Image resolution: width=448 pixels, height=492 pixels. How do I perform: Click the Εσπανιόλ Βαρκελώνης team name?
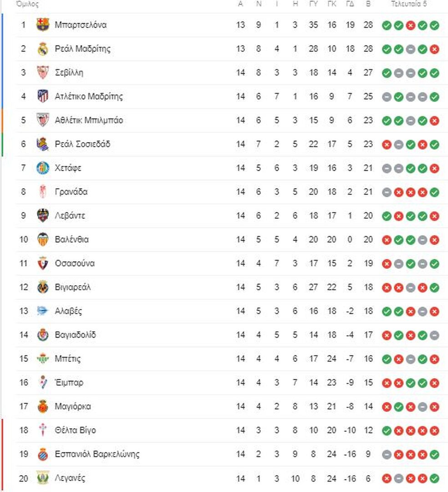(97, 454)
